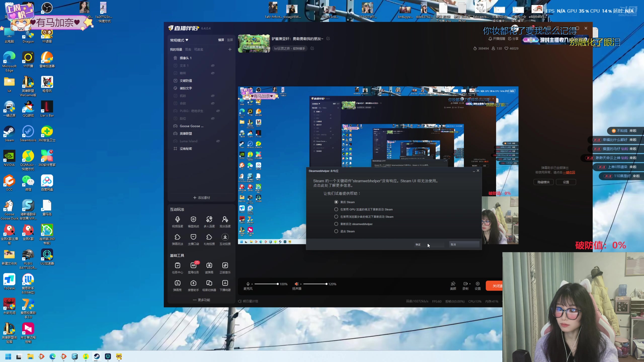Open 设置 settings gear in bottom bar
This screenshot has width=644, height=362.
pyautogui.click(x=477, y=286)
